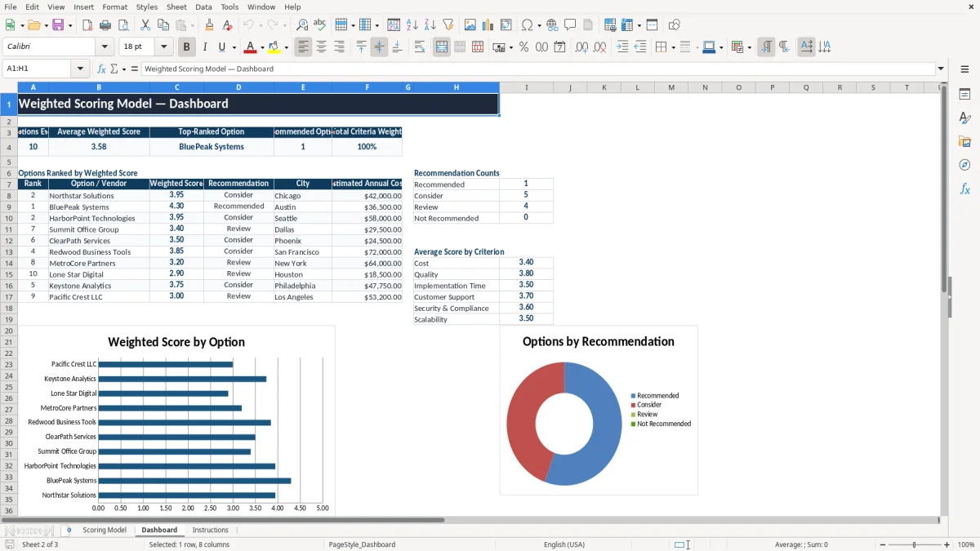The image size is (980, 551).
Task: Open the underline style dropdown arrow
Action: point(233,47)
